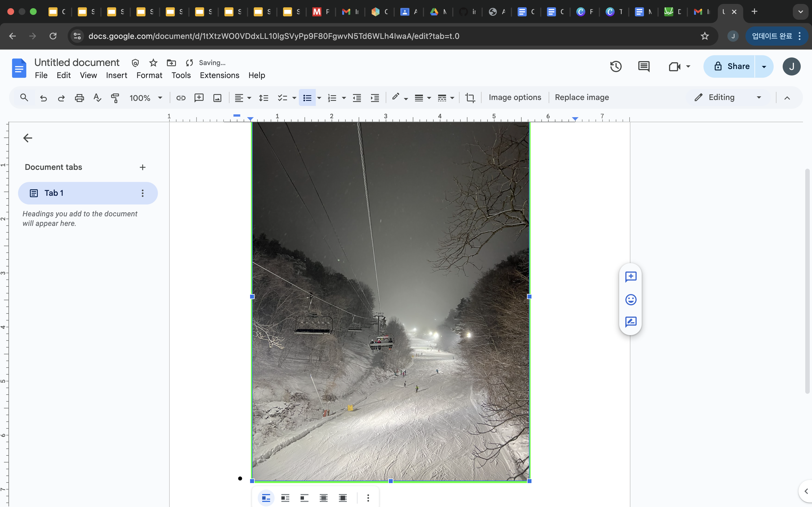This screenshot has width=812, height=507.
Task: Toggle the bulleted list button
Action: click(x=307, y=97)
